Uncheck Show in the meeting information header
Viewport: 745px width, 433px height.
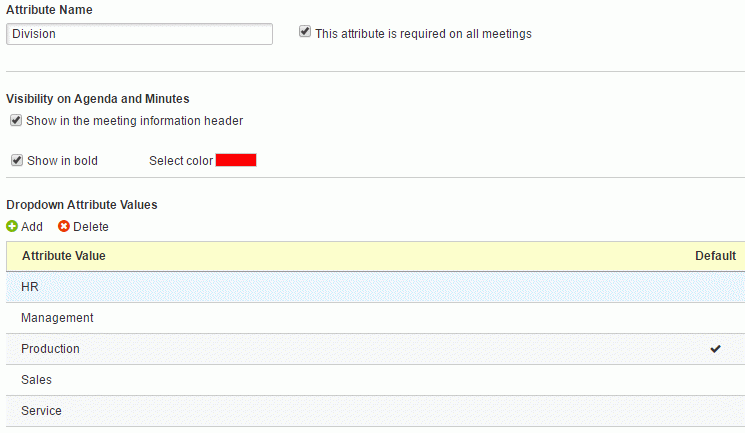click(16, 120)
